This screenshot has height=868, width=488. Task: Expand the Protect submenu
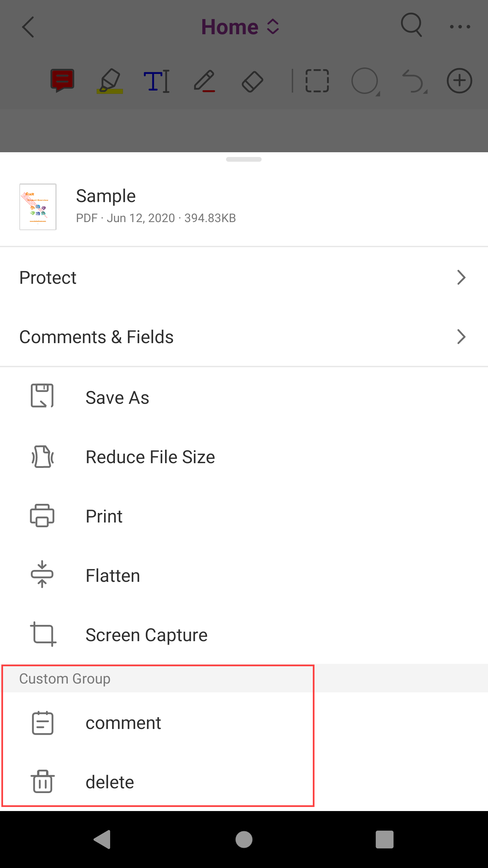(x=244, y=278)
